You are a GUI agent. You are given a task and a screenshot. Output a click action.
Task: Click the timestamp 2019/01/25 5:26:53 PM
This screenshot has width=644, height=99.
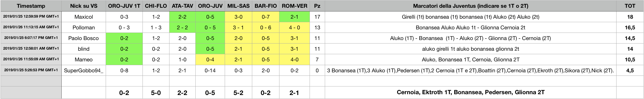pyautogui.click(x=31, y=70)
